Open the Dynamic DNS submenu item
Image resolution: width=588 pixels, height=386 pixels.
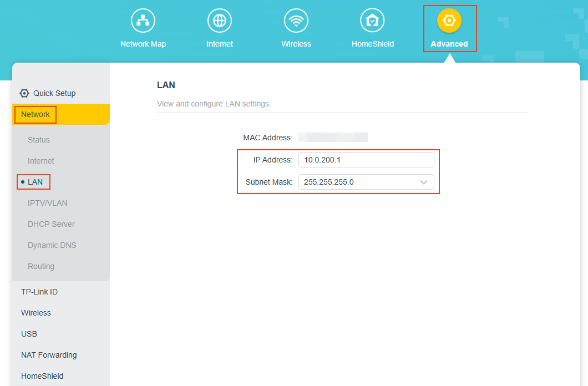click(52, 245)
